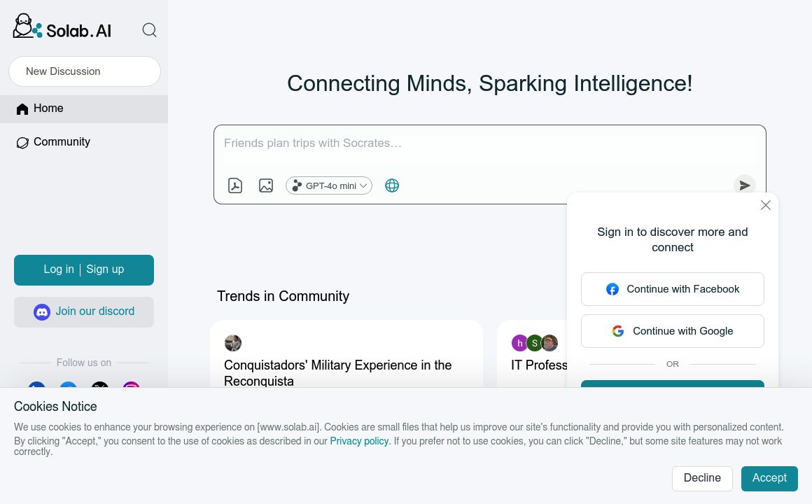This screenshot has width=812, height=504.
Task: Continue with Google sign-in
Action: click(x=673, y=331)
